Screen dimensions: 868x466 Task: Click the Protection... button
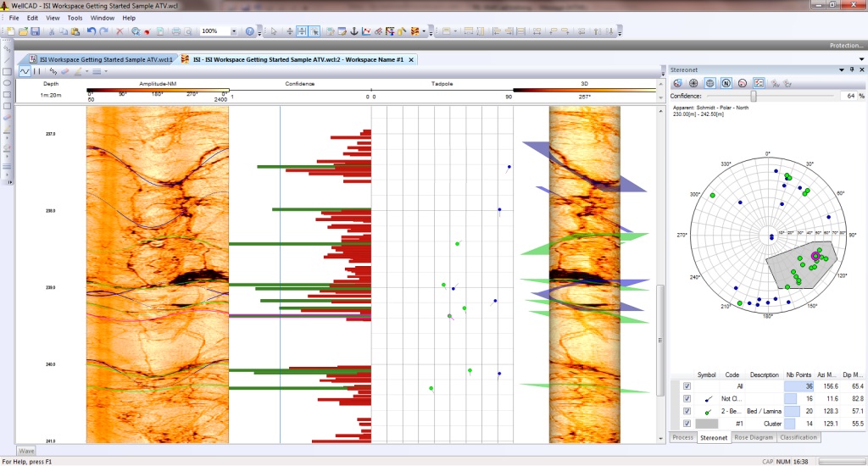point(845,46)
